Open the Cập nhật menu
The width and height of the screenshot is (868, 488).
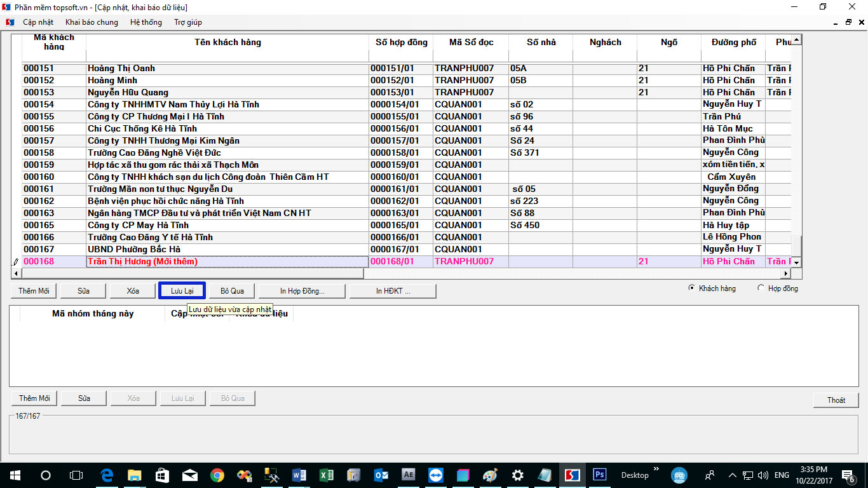(x=38, y=22)
